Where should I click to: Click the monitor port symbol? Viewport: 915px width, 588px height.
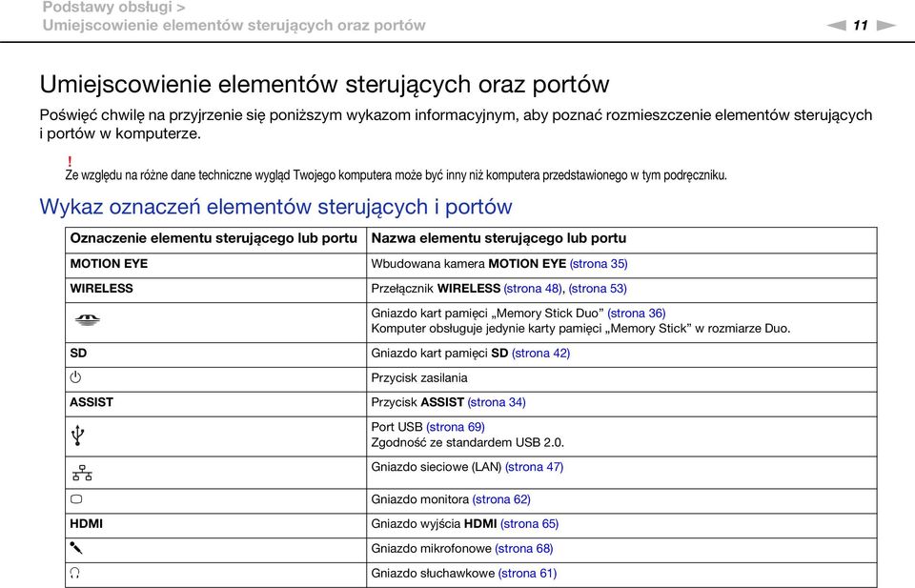point(76,498)
